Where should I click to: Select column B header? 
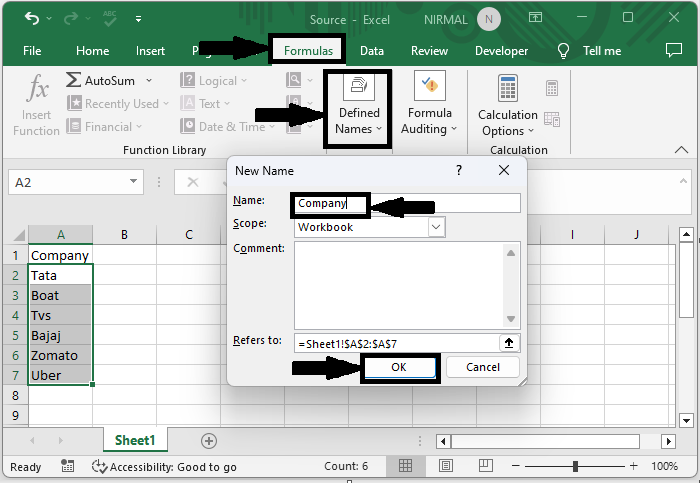tap(125, 235)
